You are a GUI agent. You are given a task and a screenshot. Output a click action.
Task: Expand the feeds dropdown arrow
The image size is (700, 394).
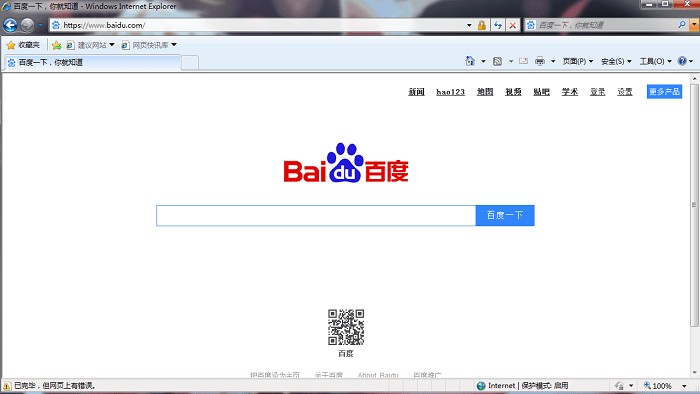pos(511,61)
